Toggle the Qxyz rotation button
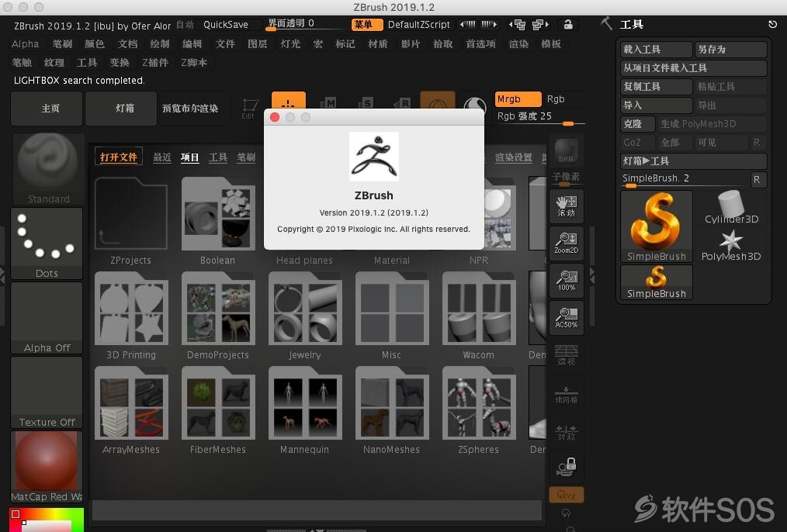 pos(566,495)
